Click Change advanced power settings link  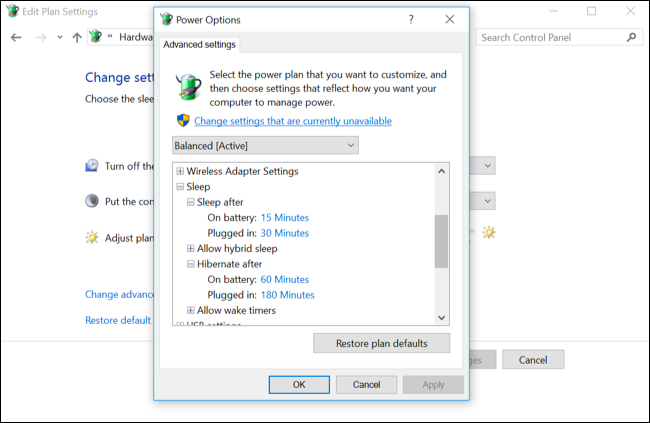coord(119,294)
